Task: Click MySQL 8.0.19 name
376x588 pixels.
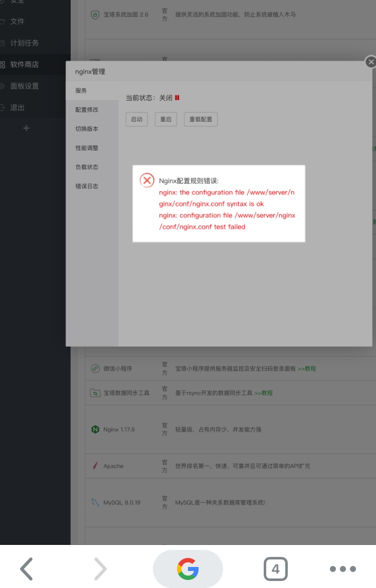Action: (122, 502)
